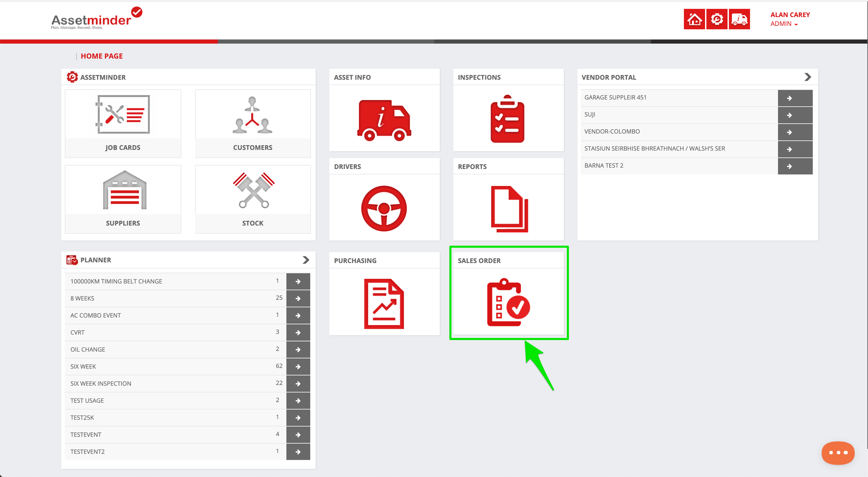Viewport: 868px width, 477px height.
Task: Expand the Vendor Portal chevron
Action: [807, 77]
